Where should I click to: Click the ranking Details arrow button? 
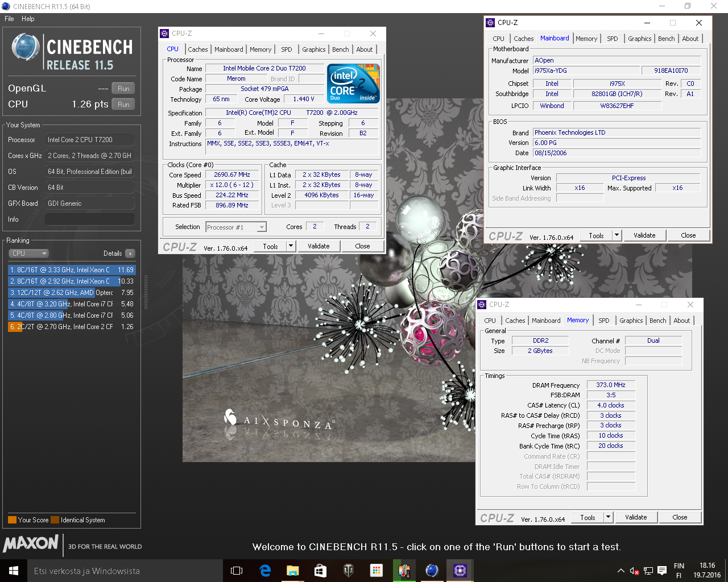(130, 253)
